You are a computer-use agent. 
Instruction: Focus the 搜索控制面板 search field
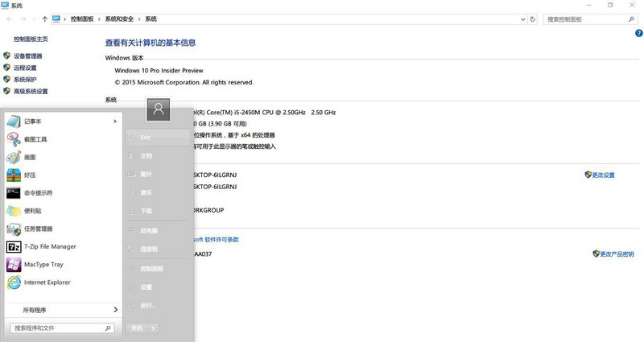590,19
